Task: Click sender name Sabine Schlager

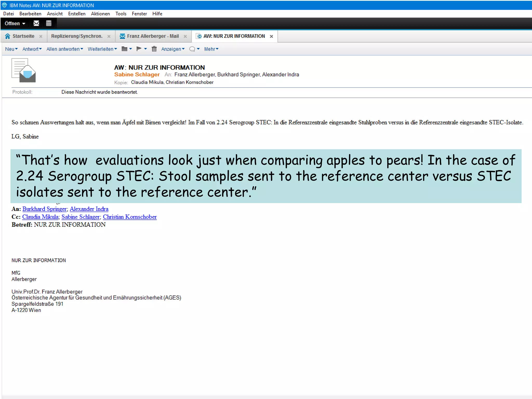Action: (x=137, y=75)
